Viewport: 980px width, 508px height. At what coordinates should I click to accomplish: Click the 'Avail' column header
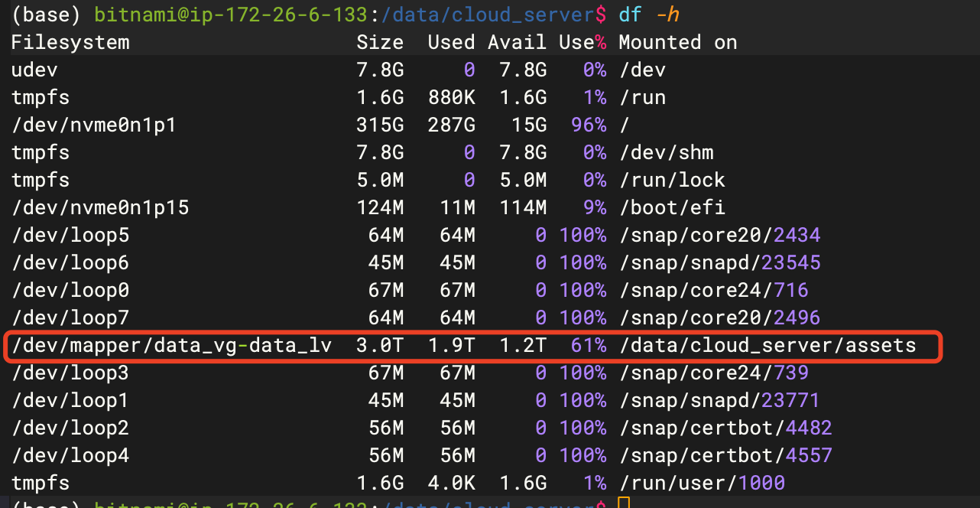(517, 42)
